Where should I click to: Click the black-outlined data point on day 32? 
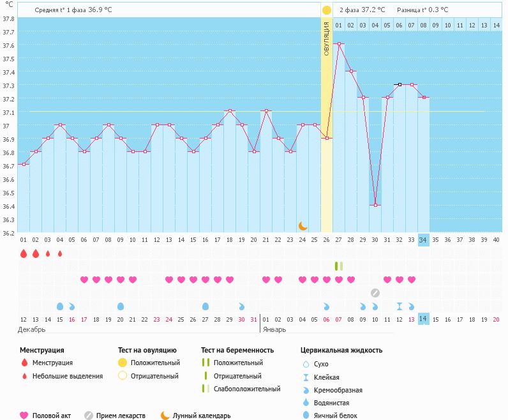point(400,84)
